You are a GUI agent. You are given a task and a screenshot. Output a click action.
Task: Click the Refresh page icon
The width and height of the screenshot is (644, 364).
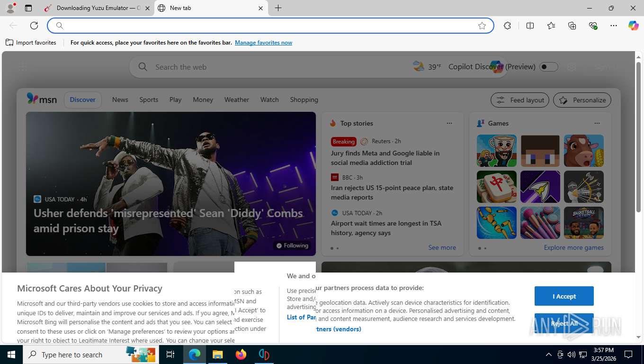coord(34,26)
